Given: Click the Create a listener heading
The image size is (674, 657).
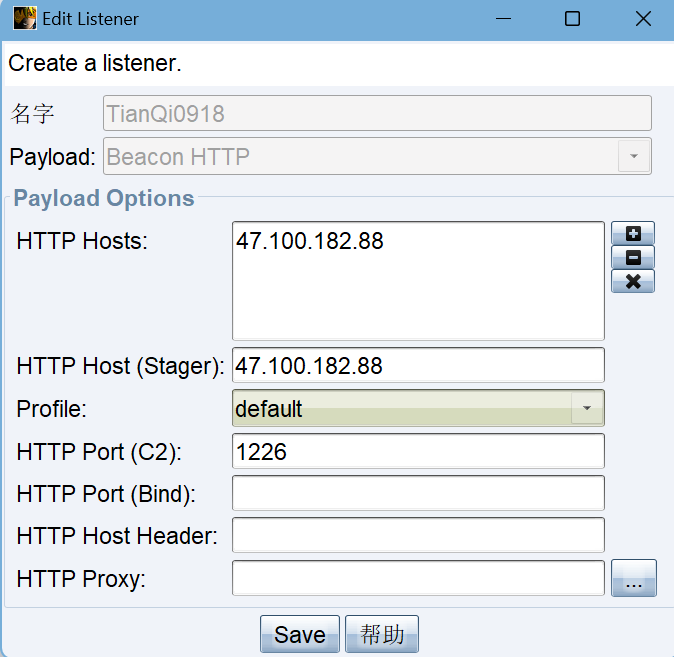Looking at the screenshot, I should coord(95,63).
